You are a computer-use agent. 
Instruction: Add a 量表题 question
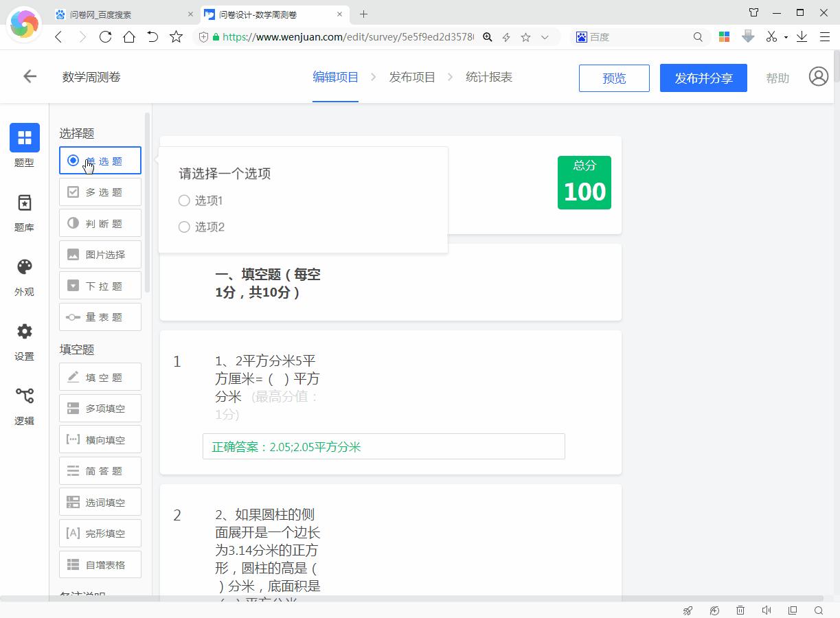click(x=100, y=317)
